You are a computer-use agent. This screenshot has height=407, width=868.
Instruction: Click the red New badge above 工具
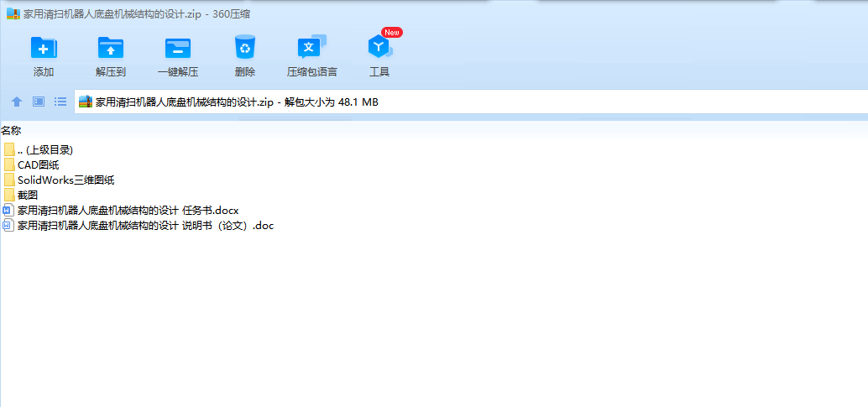[391, 32]
